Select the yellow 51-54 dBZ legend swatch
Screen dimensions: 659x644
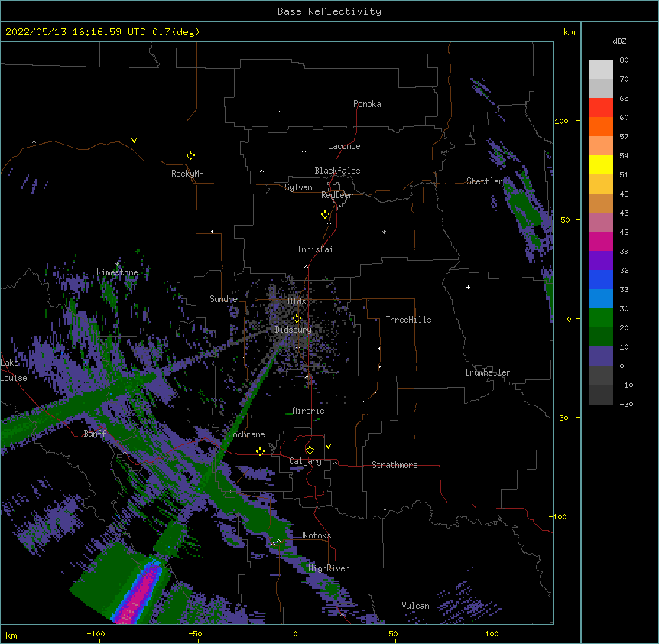(601, 164)
